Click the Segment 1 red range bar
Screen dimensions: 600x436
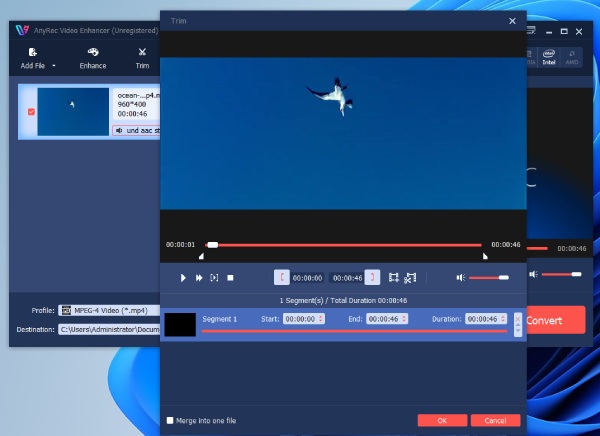[x=354, y=331]
